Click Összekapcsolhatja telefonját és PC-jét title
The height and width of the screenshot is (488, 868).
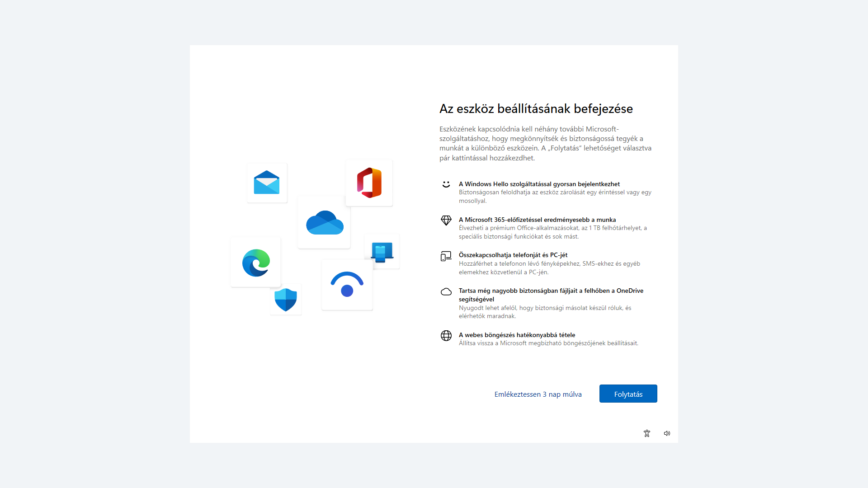(x=513, y=255)
